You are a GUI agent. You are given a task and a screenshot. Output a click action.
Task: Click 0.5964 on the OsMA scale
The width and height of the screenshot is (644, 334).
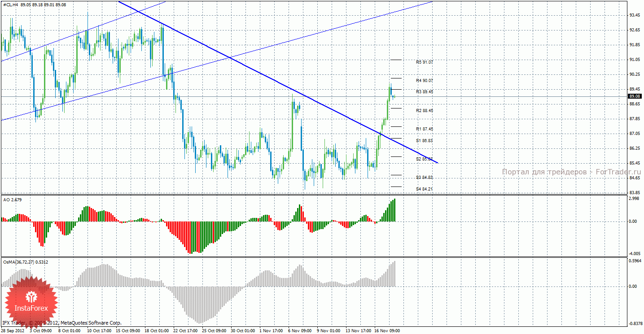coord(634,261)
